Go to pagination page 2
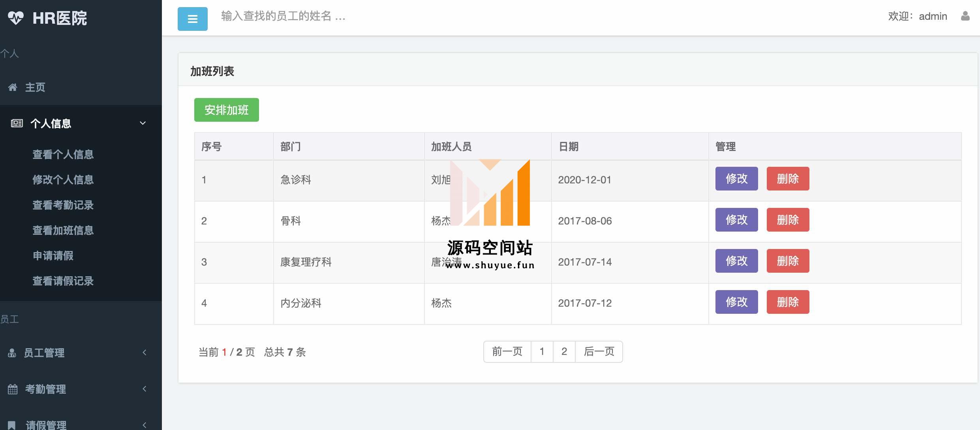This screenshot has height=430, width=980. click(564, 351)
